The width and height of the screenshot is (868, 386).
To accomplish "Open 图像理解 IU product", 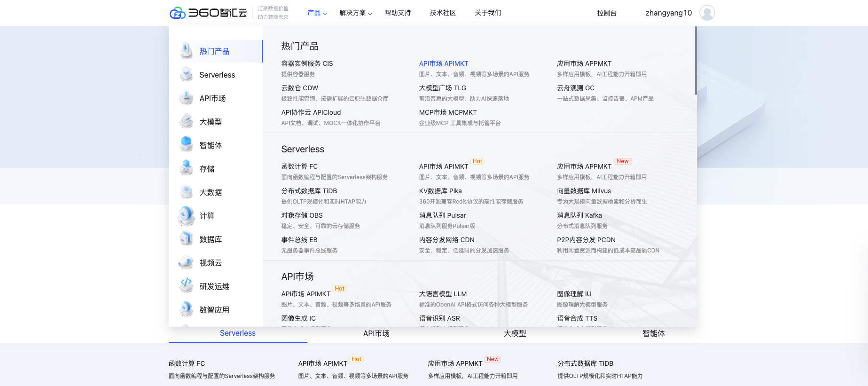I will pyautogui.click(x=574, y=294).
